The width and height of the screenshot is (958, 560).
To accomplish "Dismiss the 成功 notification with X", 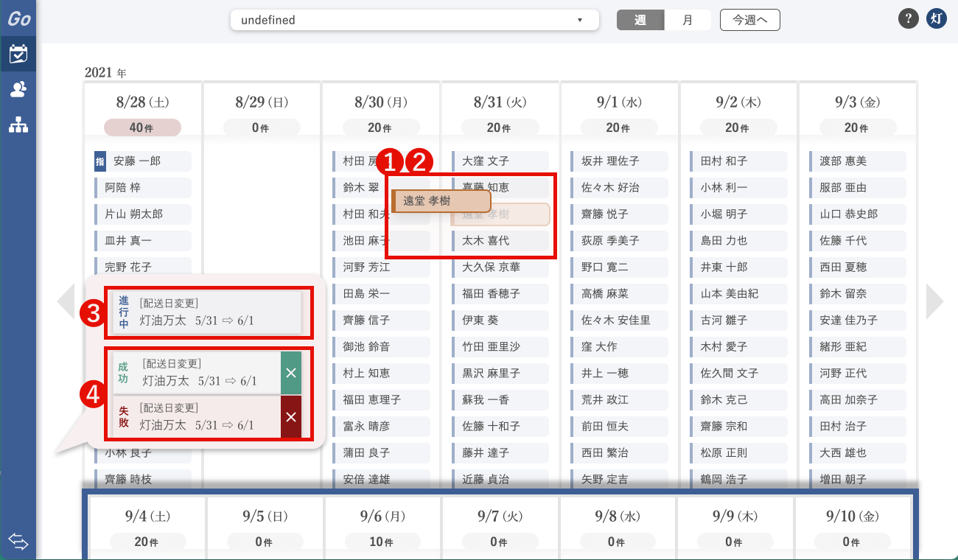I will tap(291, 373).
